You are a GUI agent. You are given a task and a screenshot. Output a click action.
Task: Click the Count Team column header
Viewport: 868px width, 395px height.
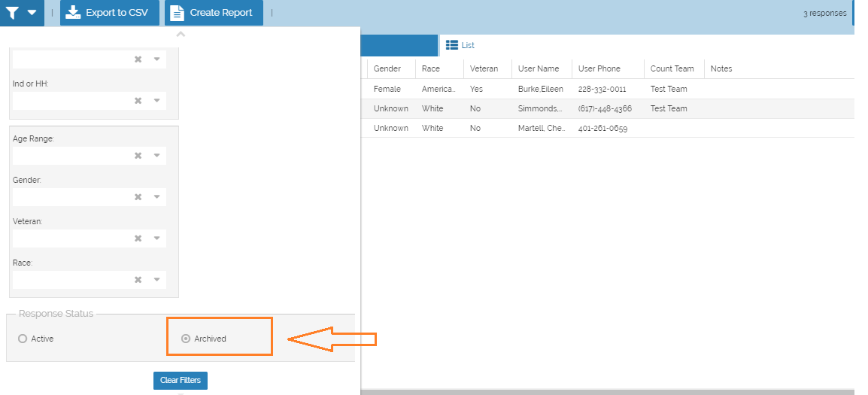coord(672,68)
